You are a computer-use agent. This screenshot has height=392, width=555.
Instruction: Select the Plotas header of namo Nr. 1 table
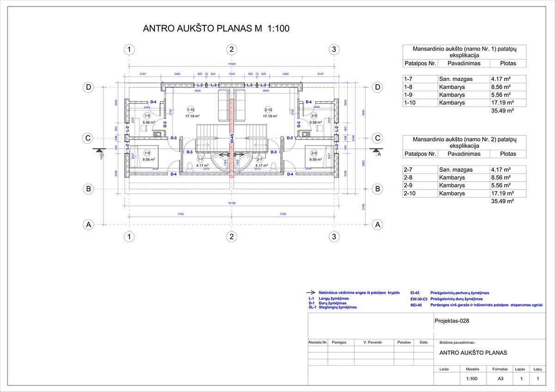click(x=502, y=63)
